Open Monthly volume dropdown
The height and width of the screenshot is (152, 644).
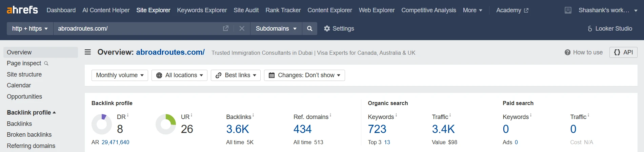[x=120, y=75]
